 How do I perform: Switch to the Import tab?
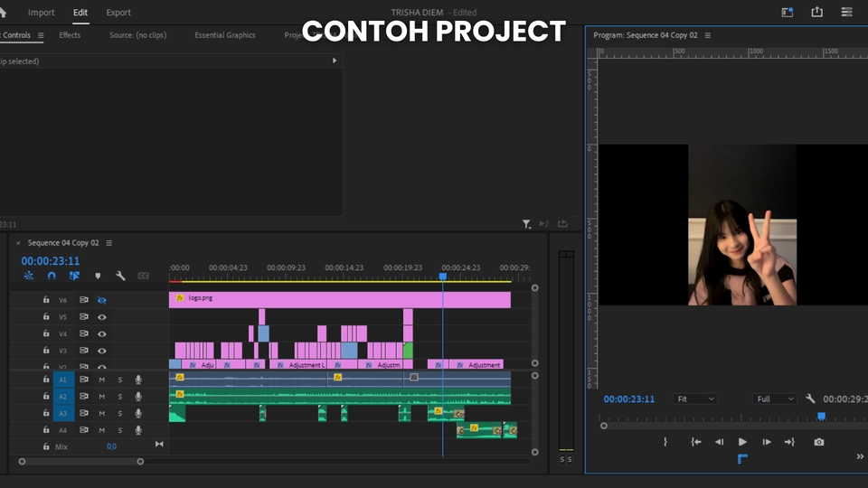pos(41,12)
